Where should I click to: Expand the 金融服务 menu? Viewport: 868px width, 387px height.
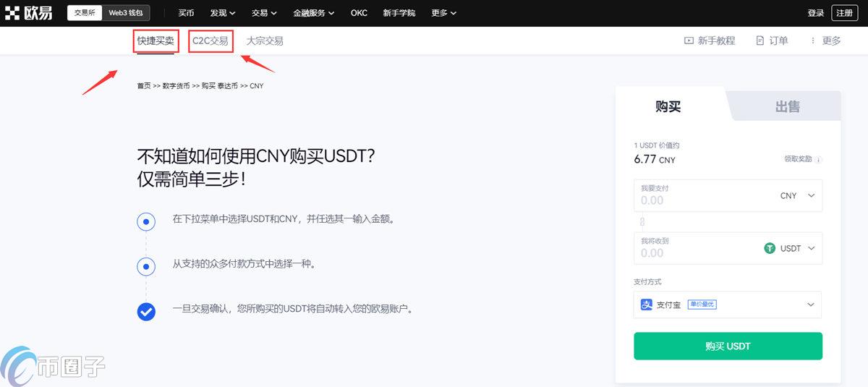coord(313,13)
